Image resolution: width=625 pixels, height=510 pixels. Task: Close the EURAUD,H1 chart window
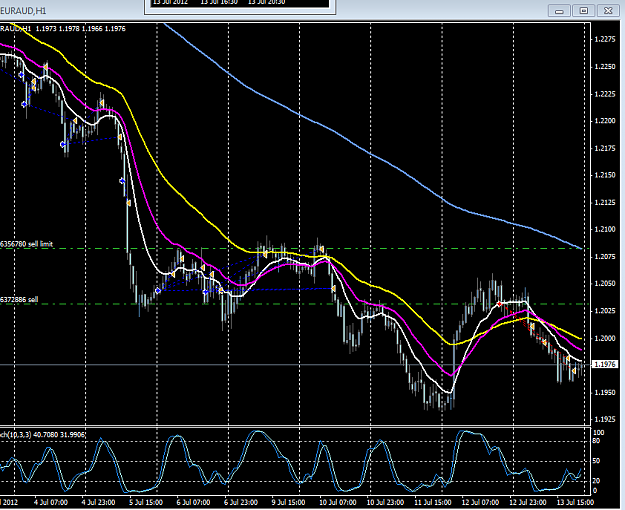pos(608,11)
